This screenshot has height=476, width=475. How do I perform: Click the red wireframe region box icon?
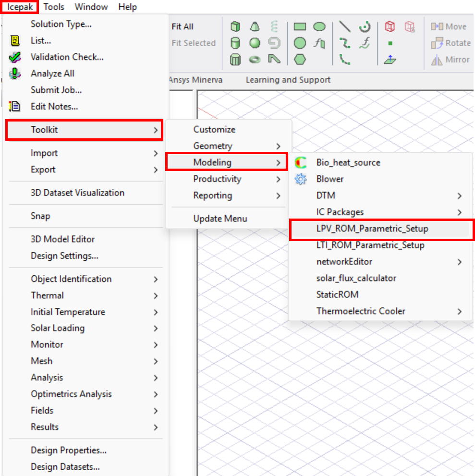(x=390, y=27)
